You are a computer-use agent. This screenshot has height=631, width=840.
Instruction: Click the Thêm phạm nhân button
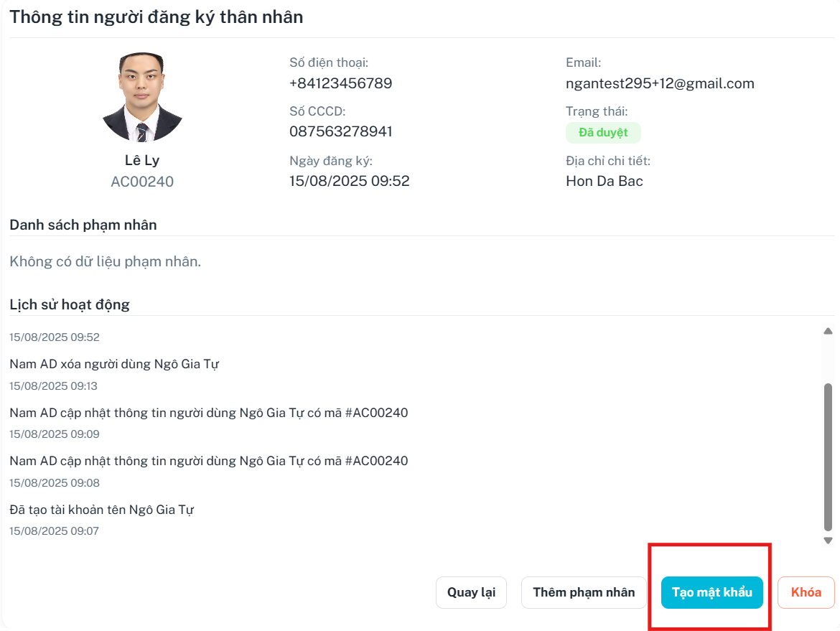coord(584,592)
